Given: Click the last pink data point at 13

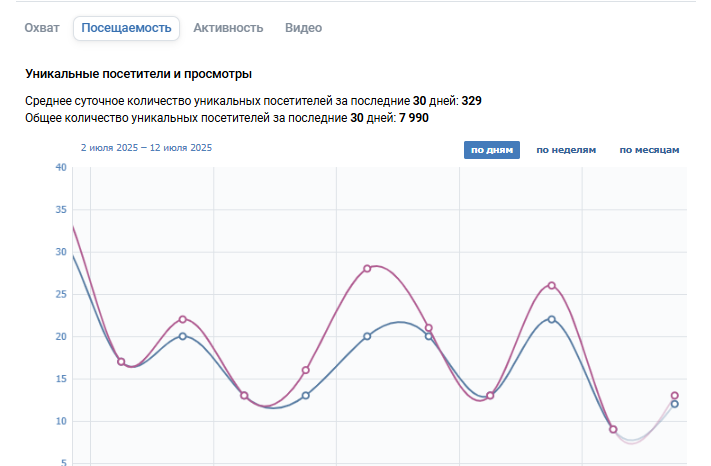Looking at the screenshot, I should click(x=674, y=395).
